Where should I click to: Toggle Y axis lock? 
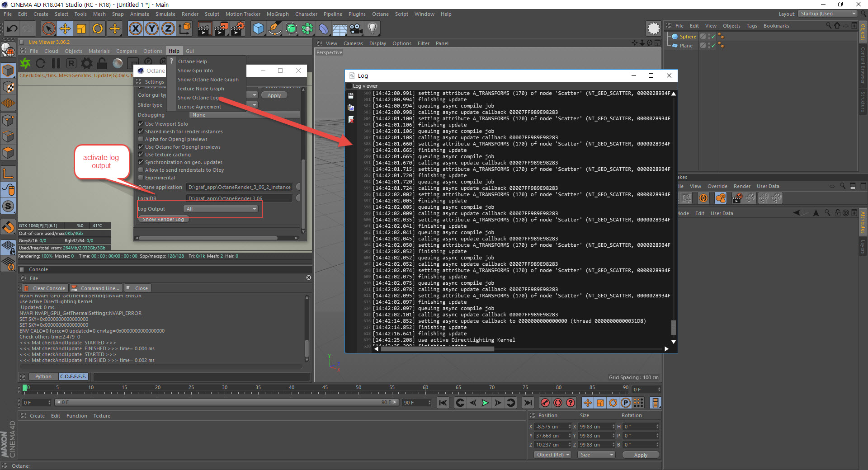(152, 28)
